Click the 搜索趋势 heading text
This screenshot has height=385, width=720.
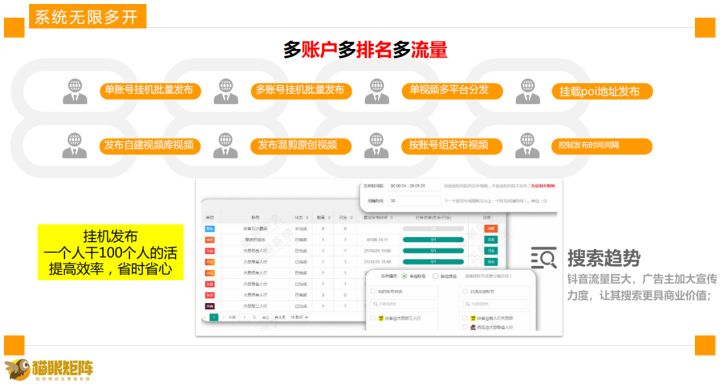[604, 258]
